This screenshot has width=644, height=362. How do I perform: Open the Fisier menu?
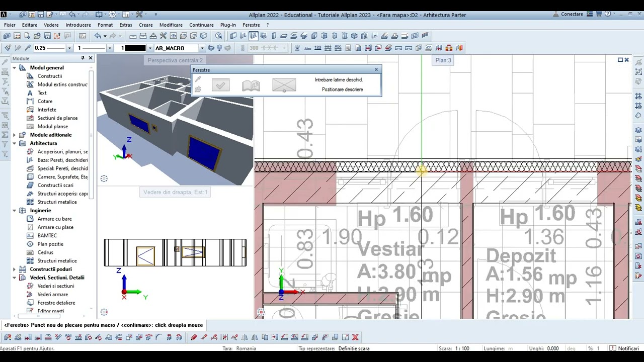[x=10, y=25]
